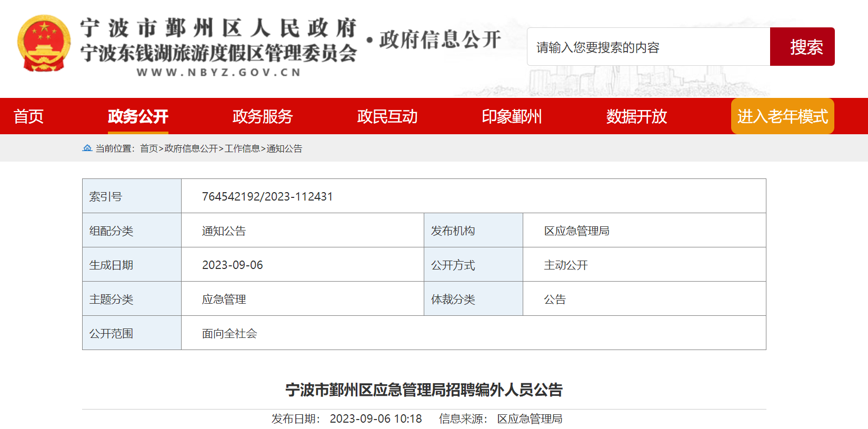This screenshot has width=868, height=429.
Task: Click the 体裁分类 label cell
Action: [x=474, y=299]
